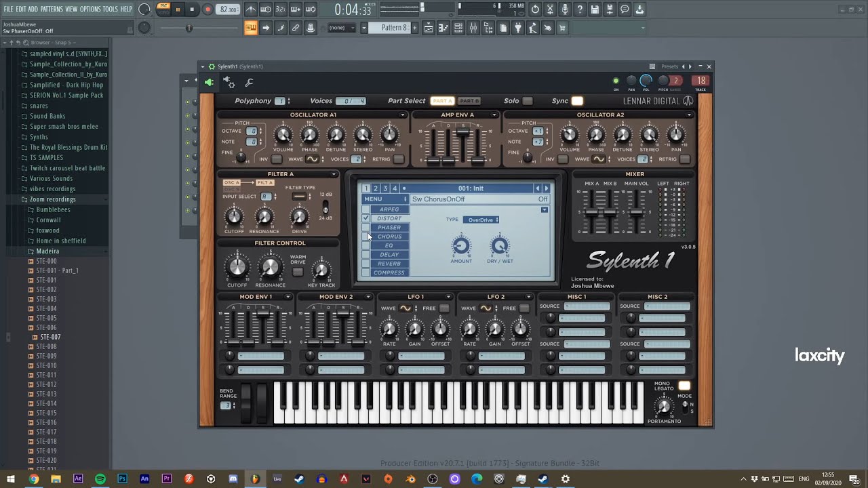This screenshot has width=868, height=488.
Task: Open Photoshop from the Windows taskbar
Action: pyautogui.click(x=122, y=479)
